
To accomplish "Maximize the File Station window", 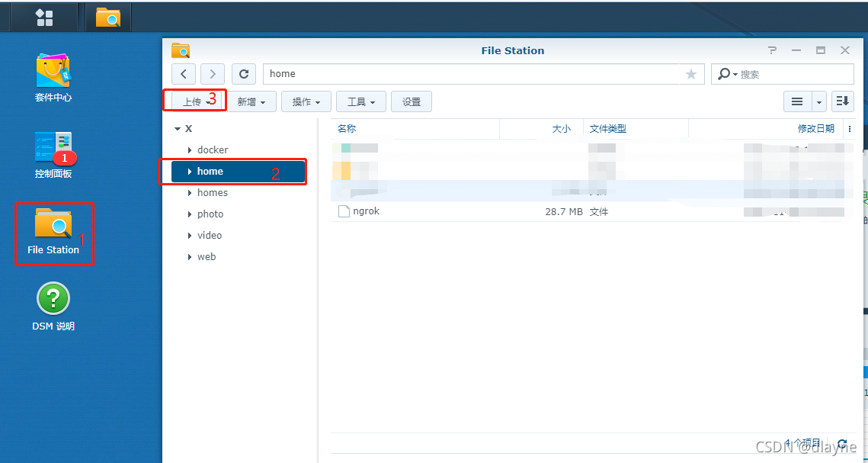I will click(x=821, y=50).
